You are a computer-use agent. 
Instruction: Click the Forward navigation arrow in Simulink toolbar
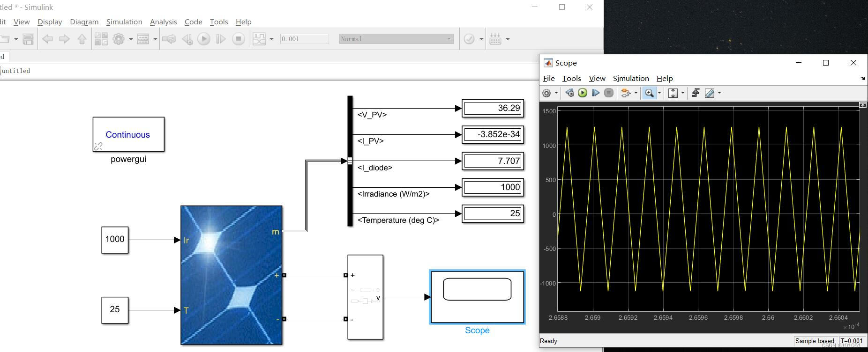pos(64,39)
